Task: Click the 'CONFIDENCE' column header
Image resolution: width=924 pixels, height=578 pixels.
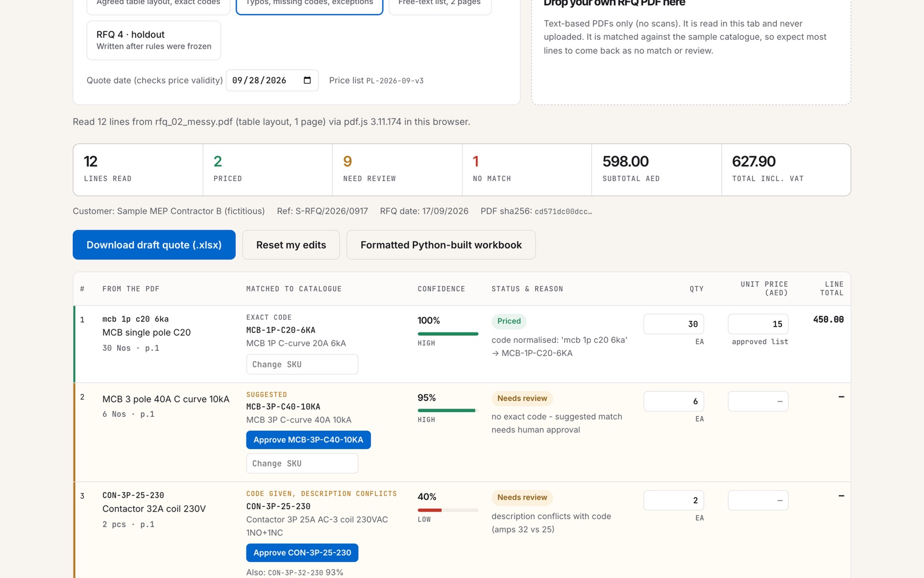Action: pyautogui.click(x=441, y=289)
